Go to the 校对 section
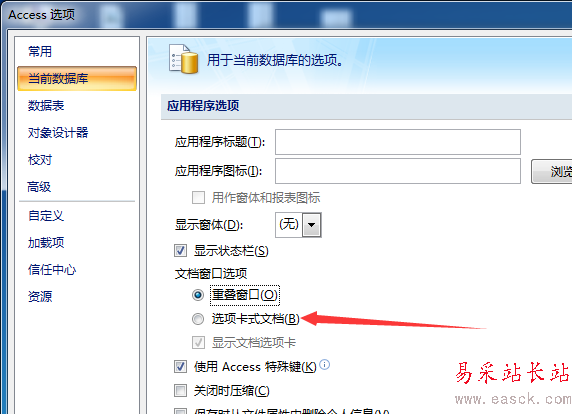Screen dimensions: 572x414 (x=40, y=160)
